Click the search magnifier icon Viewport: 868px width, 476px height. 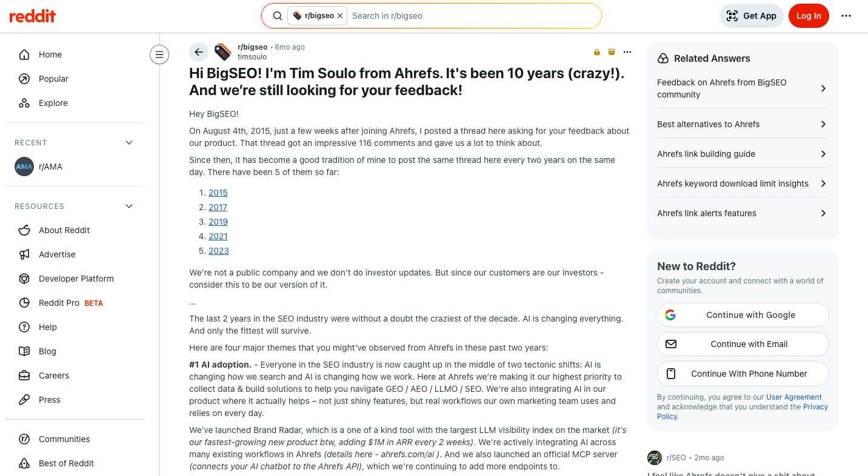(278, 16)
